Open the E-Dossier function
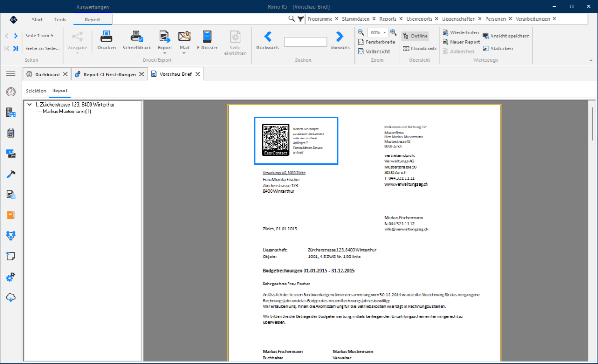Viewport: 598px width, 364px height. (207, 40)
